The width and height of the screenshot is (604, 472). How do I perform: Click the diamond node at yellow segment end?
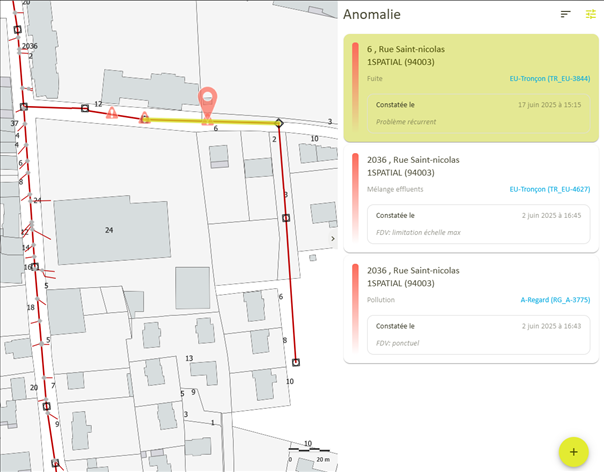pos(279,123)
